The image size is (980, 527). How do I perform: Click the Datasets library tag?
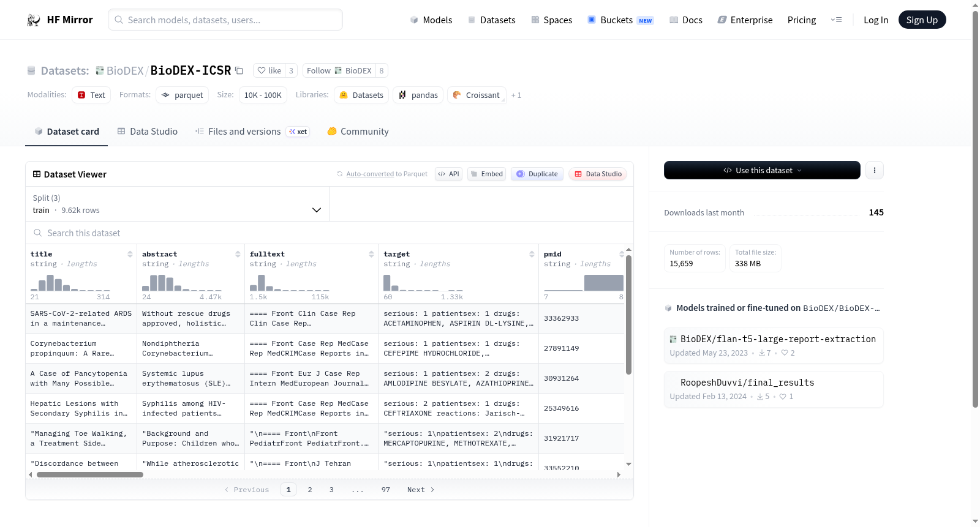pos(361,95)
